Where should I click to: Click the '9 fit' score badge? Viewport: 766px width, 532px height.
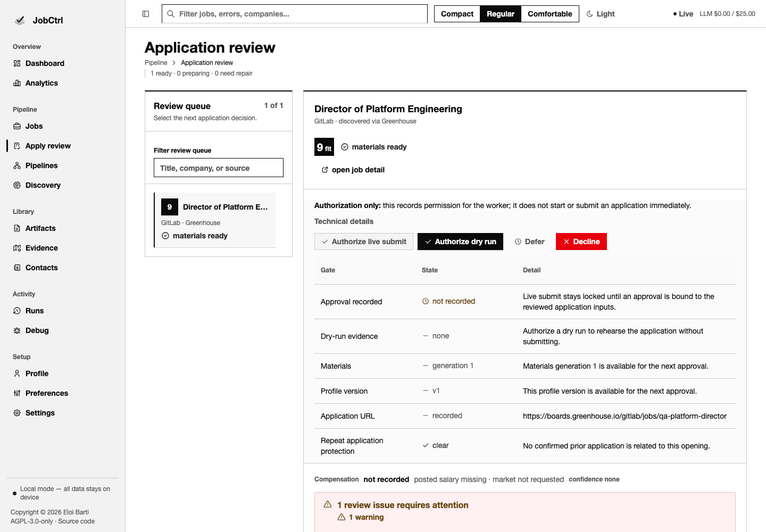pos(324,147)
